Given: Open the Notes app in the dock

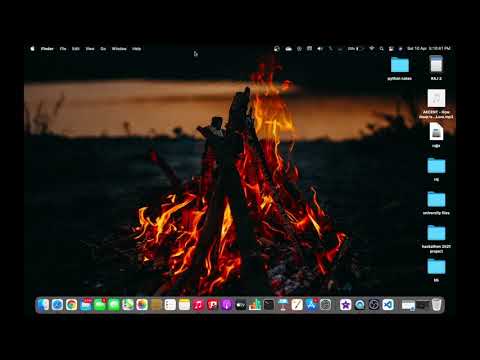Looking at the screenshot, I should point(184,305).
